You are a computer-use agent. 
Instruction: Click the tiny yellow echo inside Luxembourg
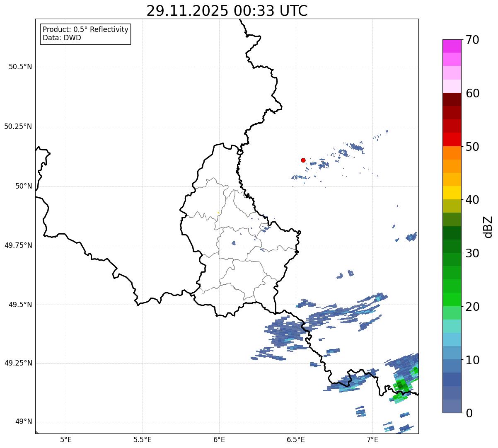tap(218, 213)
